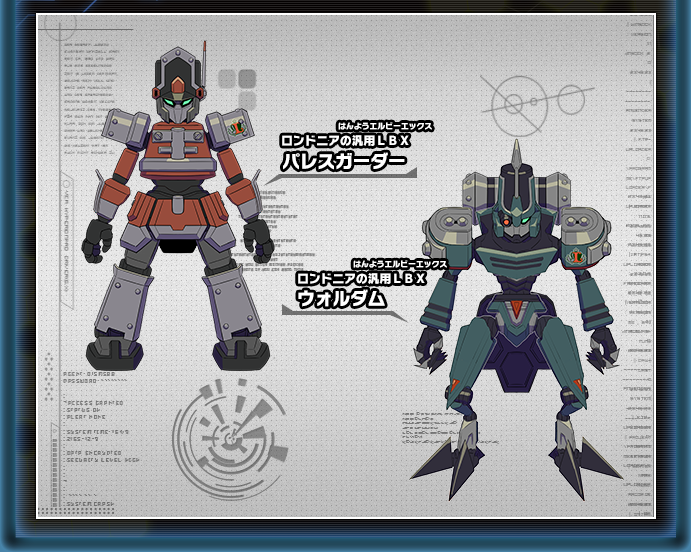Screen dimensions: 691x552
Task: Click the red Palace Guarder robot illustration
Action: pos(177,206)
